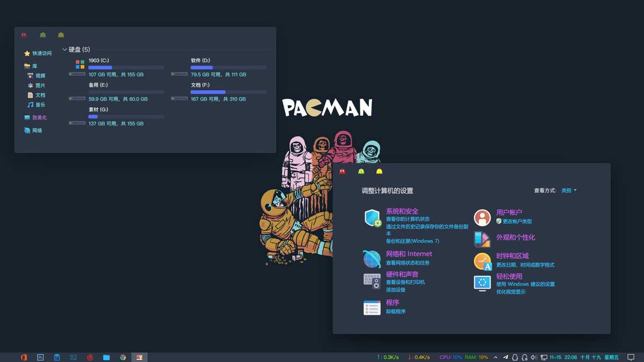Click the 系统和安全 shield icon
This screenshot has height=362, width=644.
pyautogui.click(x=372, y=218)
